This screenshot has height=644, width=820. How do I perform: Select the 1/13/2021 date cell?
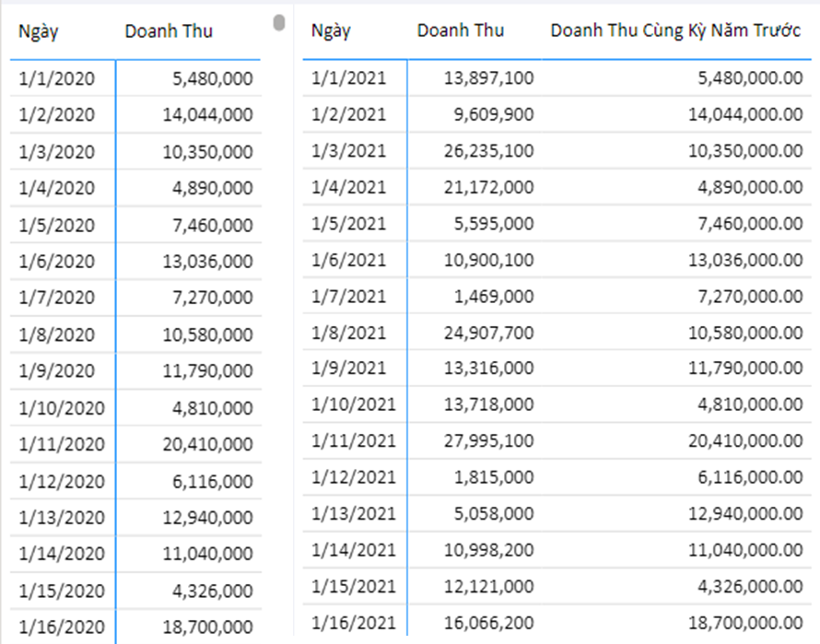(354, 514)
